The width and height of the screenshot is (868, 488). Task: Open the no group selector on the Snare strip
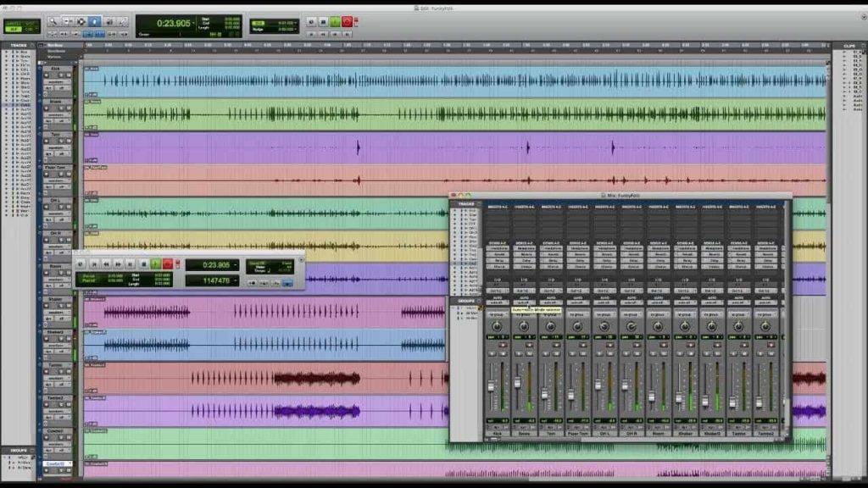[526, 312]
